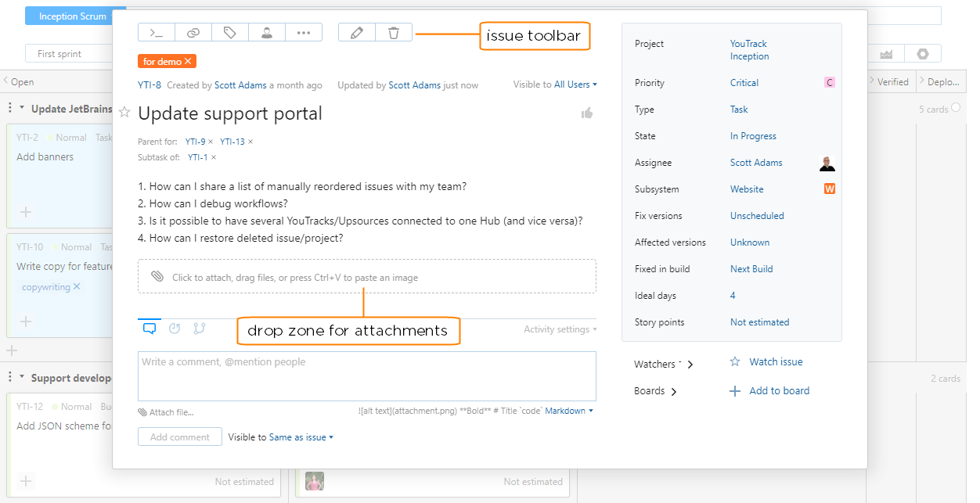Toggle Watch issue star

tap(735, 362)
